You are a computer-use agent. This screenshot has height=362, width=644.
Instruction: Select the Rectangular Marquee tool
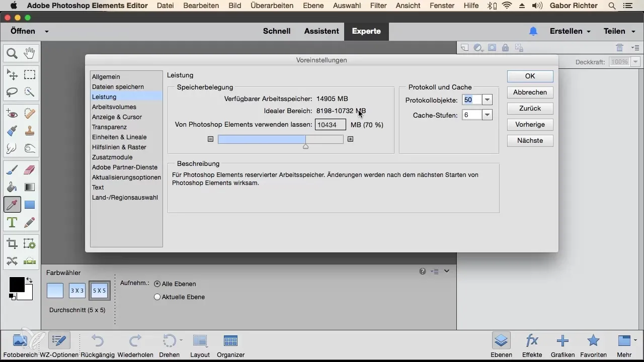click(30, 75)
